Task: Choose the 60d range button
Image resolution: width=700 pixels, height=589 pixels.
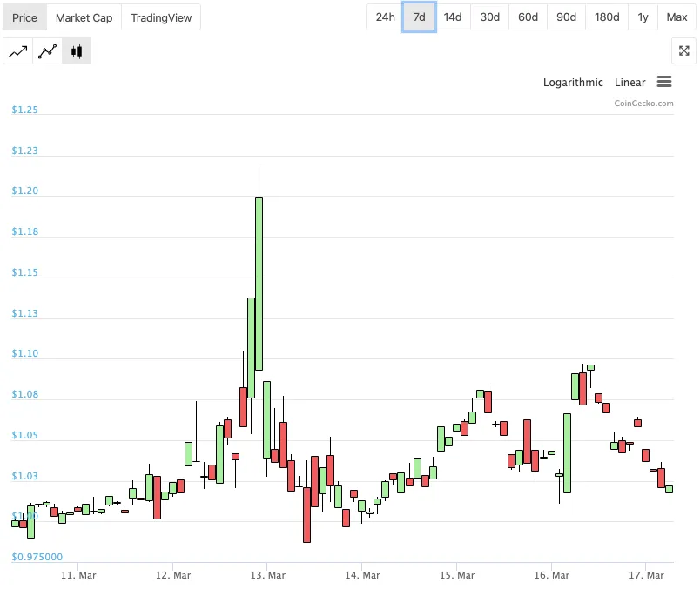Action: point(528,17)
